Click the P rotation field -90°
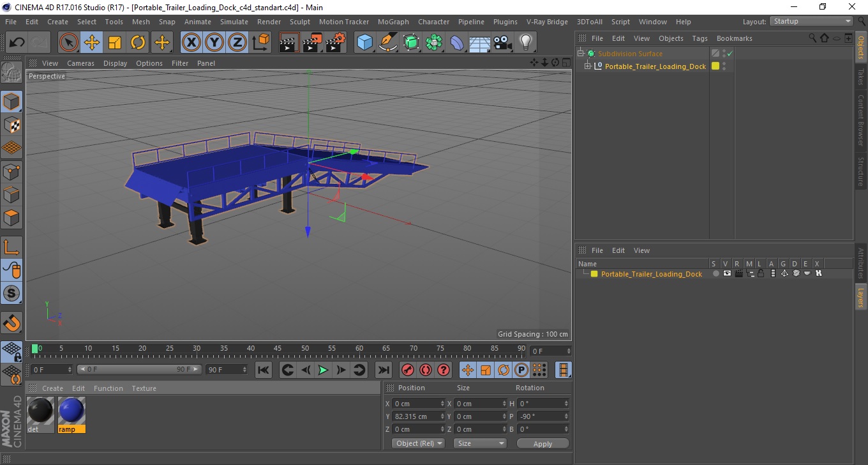868x465 pixels. point(543,416)
